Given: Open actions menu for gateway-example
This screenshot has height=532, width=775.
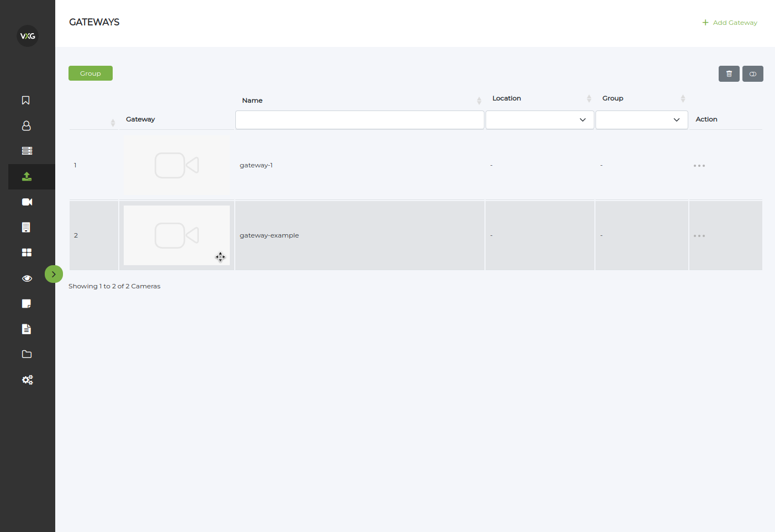Looking at the screenshot, I should 699,236.
